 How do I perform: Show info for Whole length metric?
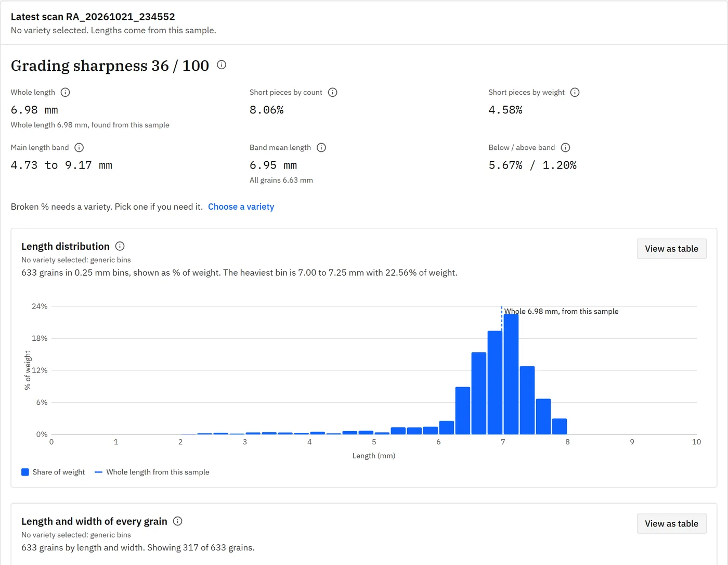pyautogui.click(x=65, y=92)
